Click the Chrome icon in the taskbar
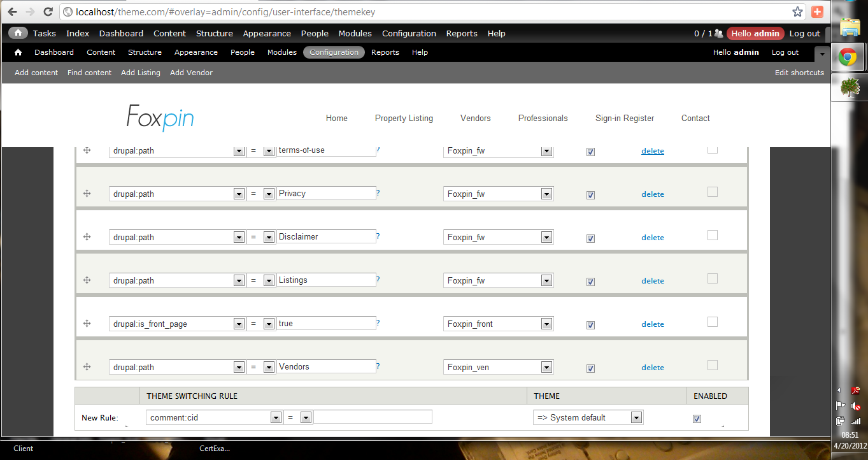 847,58
